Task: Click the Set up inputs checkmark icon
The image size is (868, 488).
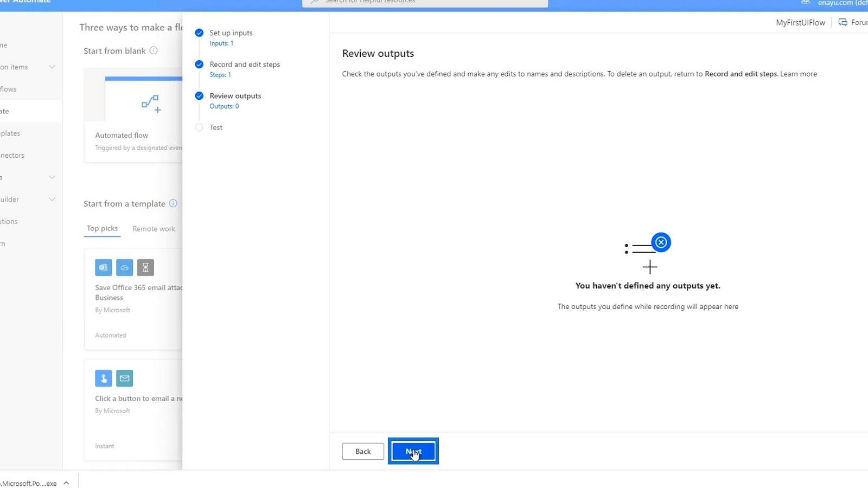Action: (199, 33)
